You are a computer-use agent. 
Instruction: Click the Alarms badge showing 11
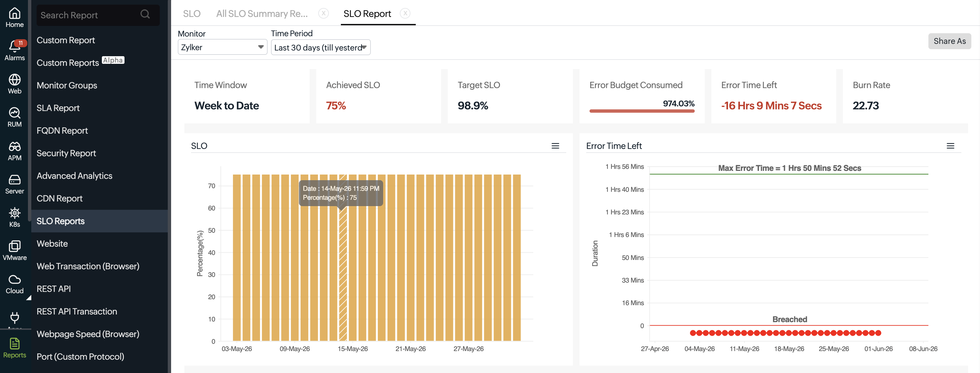21,43
